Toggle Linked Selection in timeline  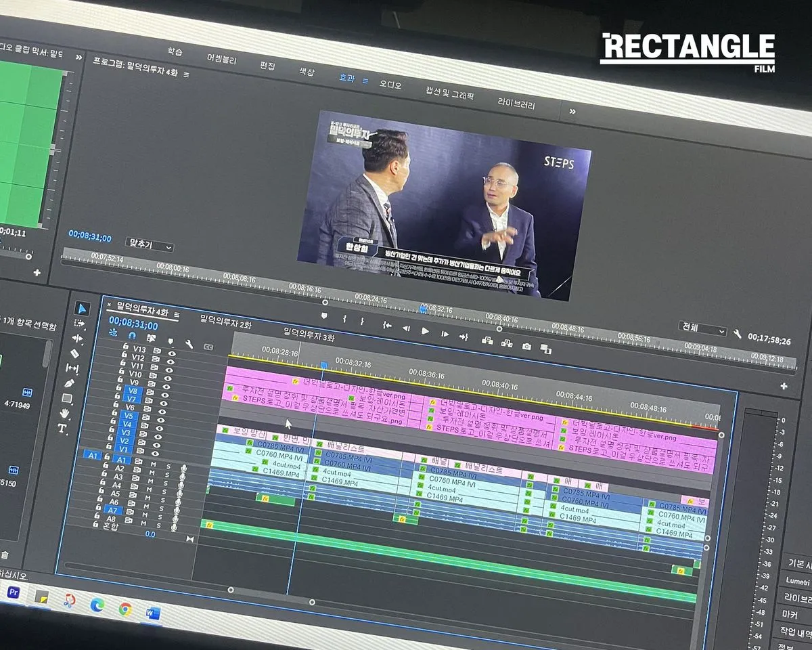pyautogui.click(x=151, y=338)
